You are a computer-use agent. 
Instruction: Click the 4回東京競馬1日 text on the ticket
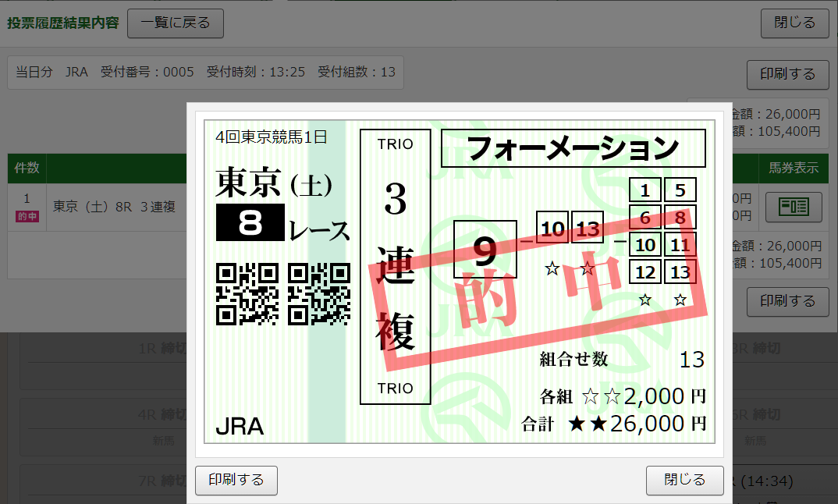tap(271, 137)
